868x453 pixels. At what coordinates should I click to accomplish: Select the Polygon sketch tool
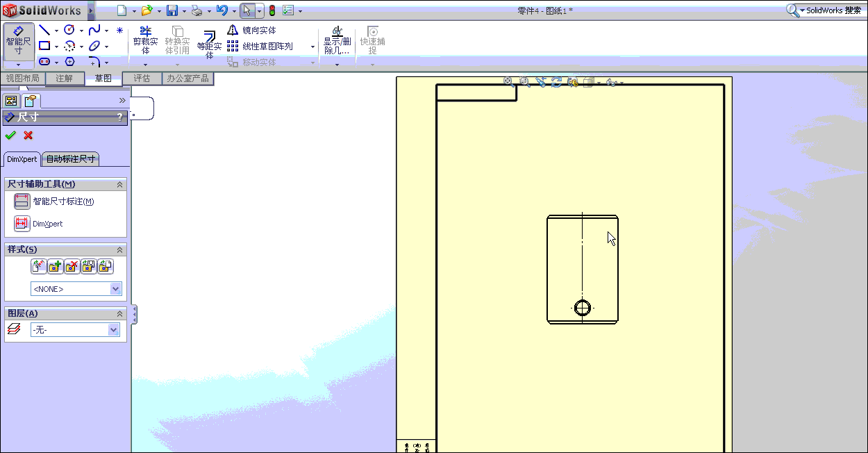(x=69, y=62)
